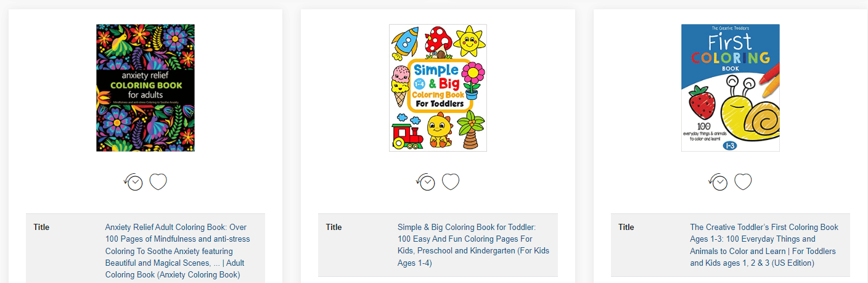Heart the Simple & Big Coloring Book
Viewport: 868px width, 283px height.
451,182
